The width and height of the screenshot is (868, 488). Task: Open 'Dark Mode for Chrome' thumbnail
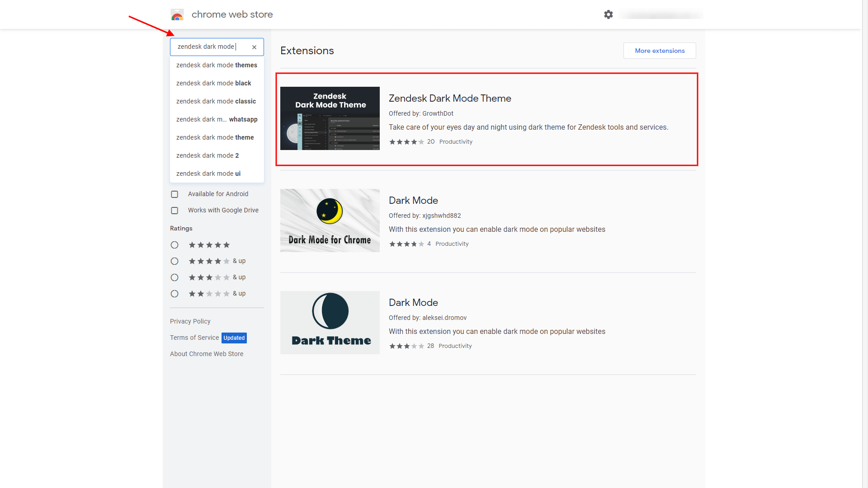point(330,221)
